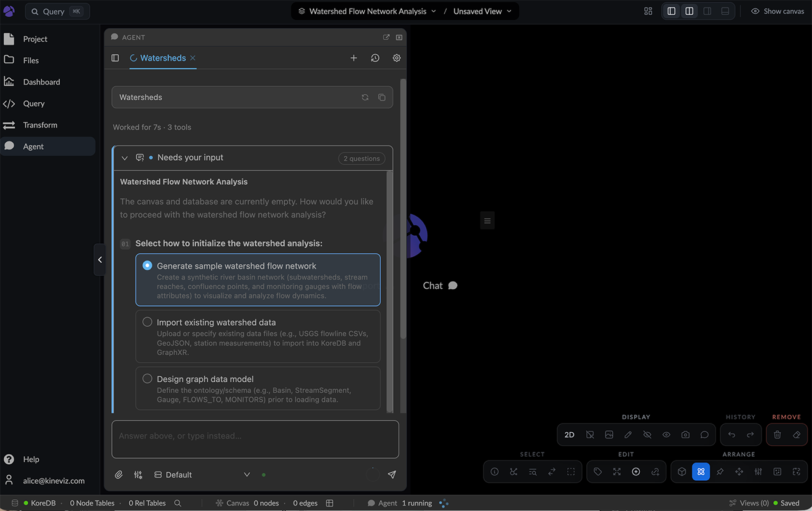Click the crossed-out eye hide icon
This screenshot has height=511, width=812.
coord(647,435)
